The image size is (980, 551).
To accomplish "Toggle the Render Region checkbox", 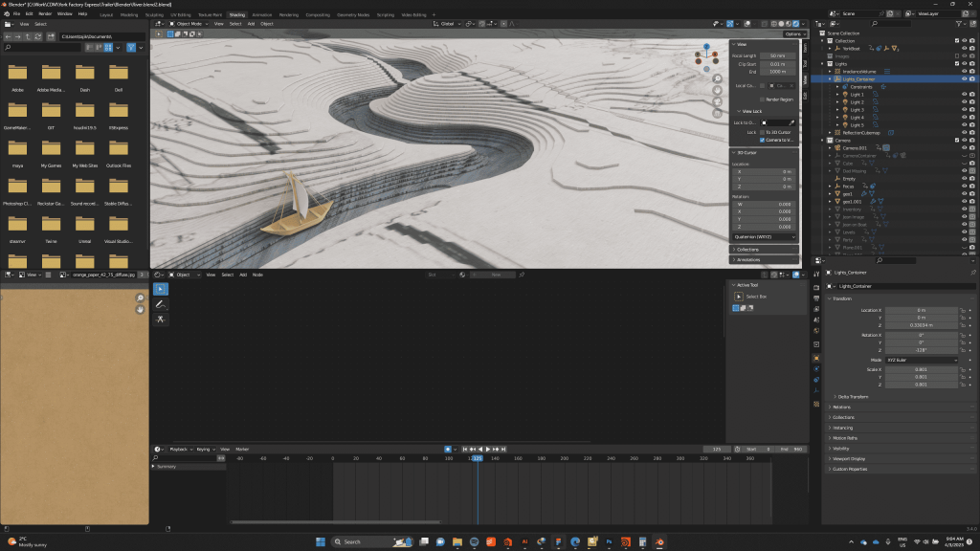I will 762,99.
